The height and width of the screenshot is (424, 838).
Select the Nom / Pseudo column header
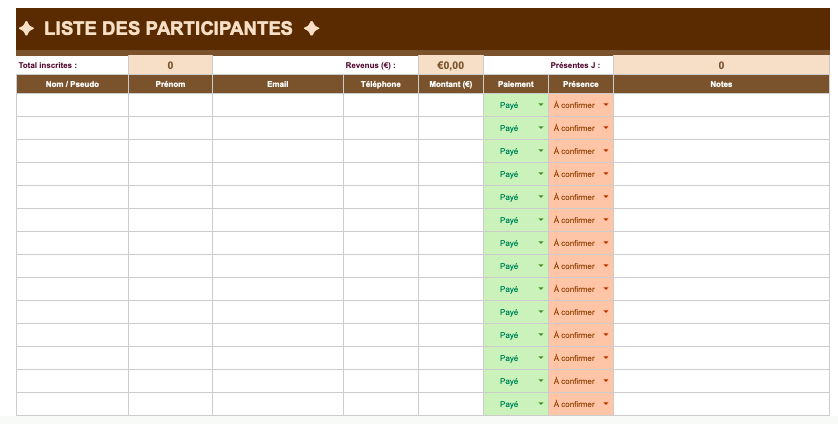(x=72, y=84)
